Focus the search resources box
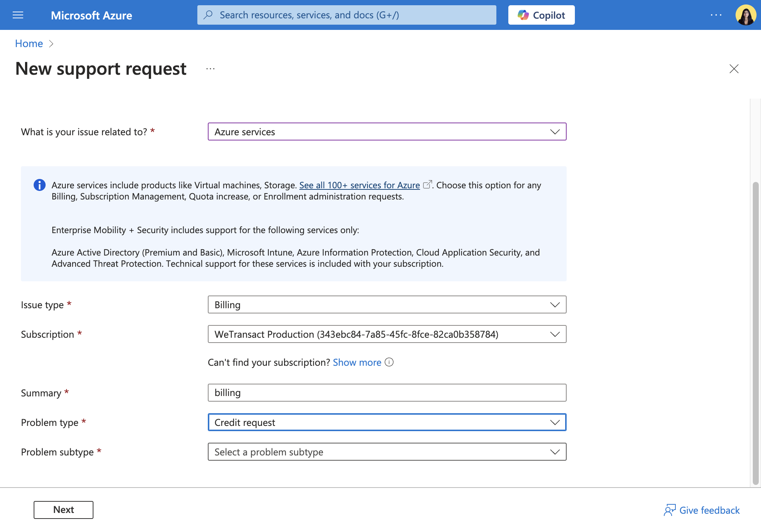Viewport: 761px width, 532px height. (x=347, y=15)
